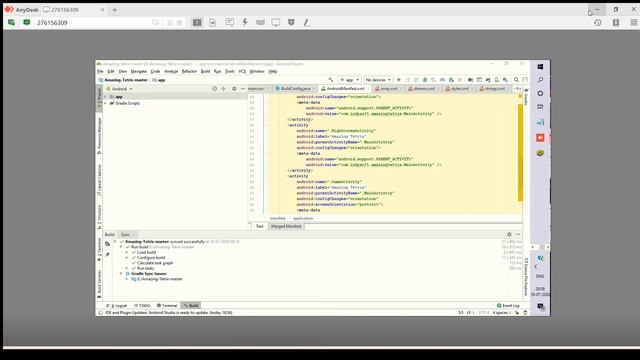The width and height of the screenshot is (640, 360).
Task: Switch to Merged Manifest view tab
Action: (x=286, y=226)
